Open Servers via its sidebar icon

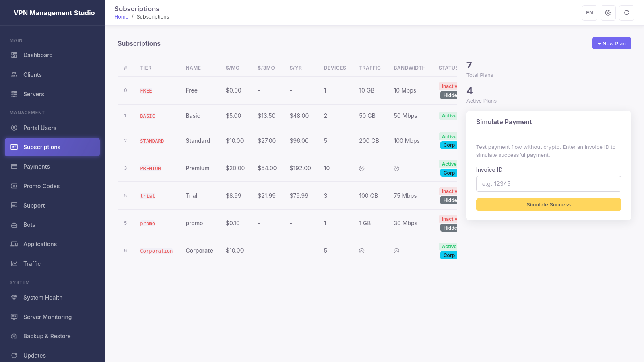point(14,94)
